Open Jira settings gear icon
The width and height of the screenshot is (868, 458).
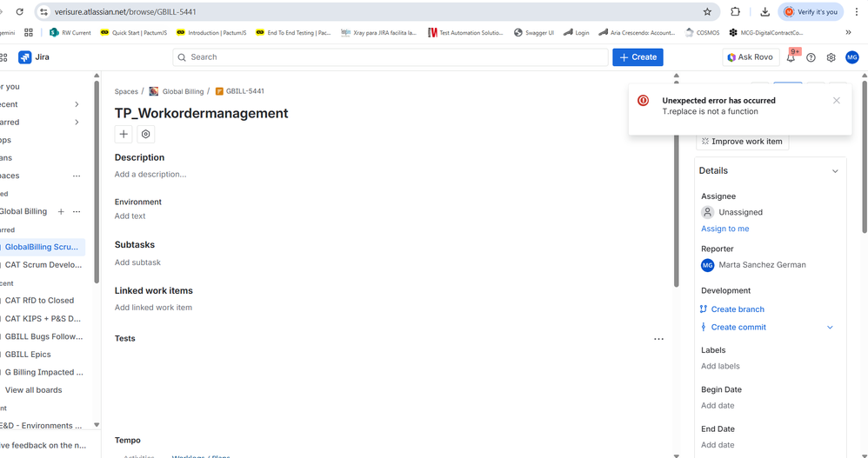pyautogui.click(x=831, y=57)
